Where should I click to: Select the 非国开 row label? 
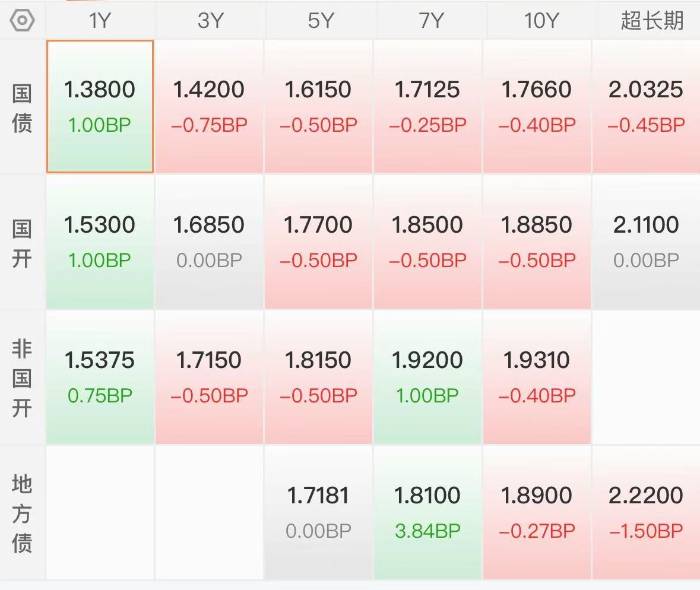(22, 378)
